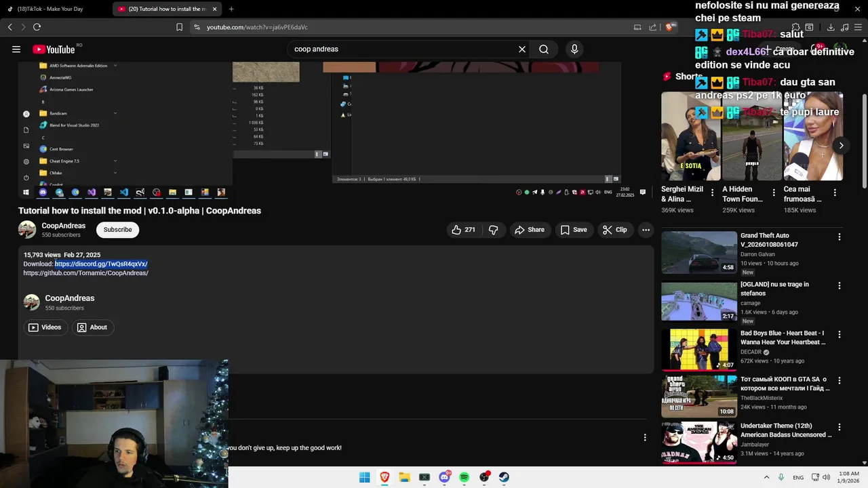Click the address bar URL
This screenshot has width=868, height=488.
(257, 27)
